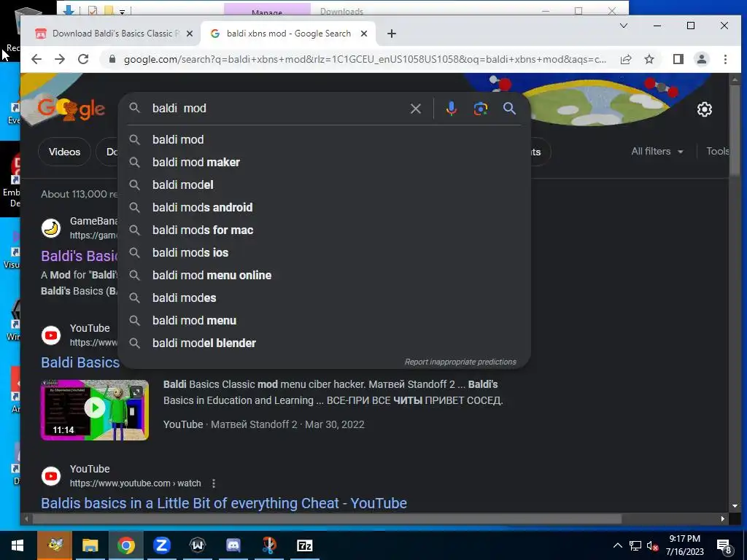Viewport: 747px width, 560px height.
Task: Open 'Baldis basics in a Little Bit of everything Cheat' link
Action: [x=224, y=503]
